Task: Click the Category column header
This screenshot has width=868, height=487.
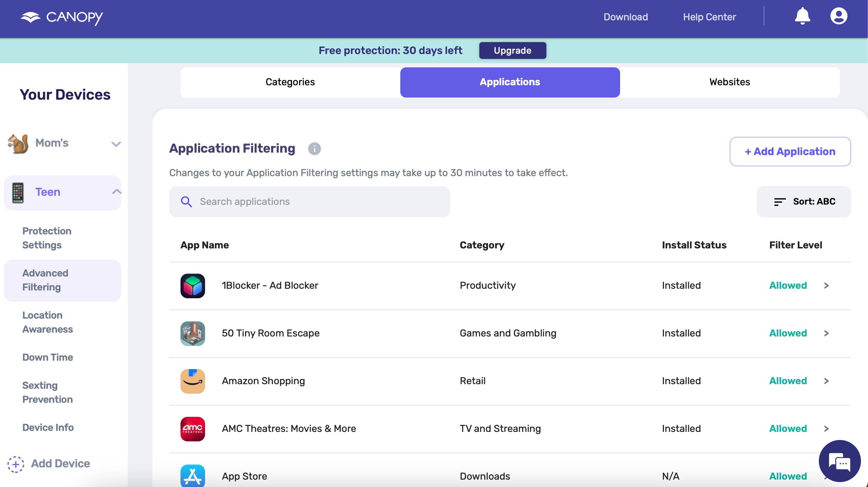Action: [x=482, y=245]
